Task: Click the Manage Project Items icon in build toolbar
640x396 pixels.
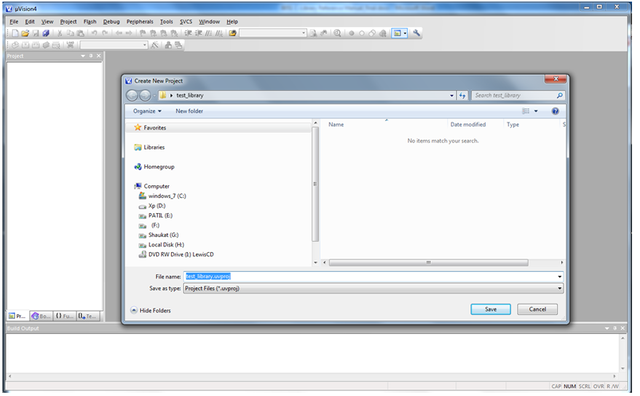Action: point(169,45)
